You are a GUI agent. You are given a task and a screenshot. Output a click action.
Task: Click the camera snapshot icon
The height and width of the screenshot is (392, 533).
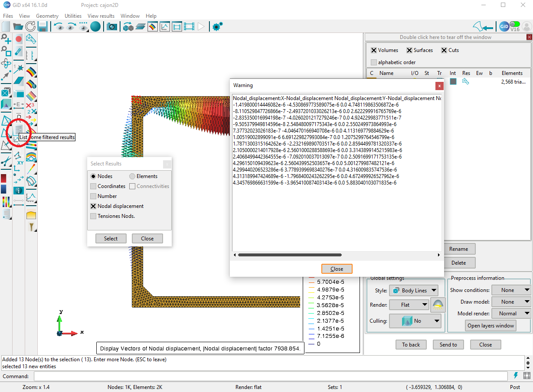click(x=112, y=27)
